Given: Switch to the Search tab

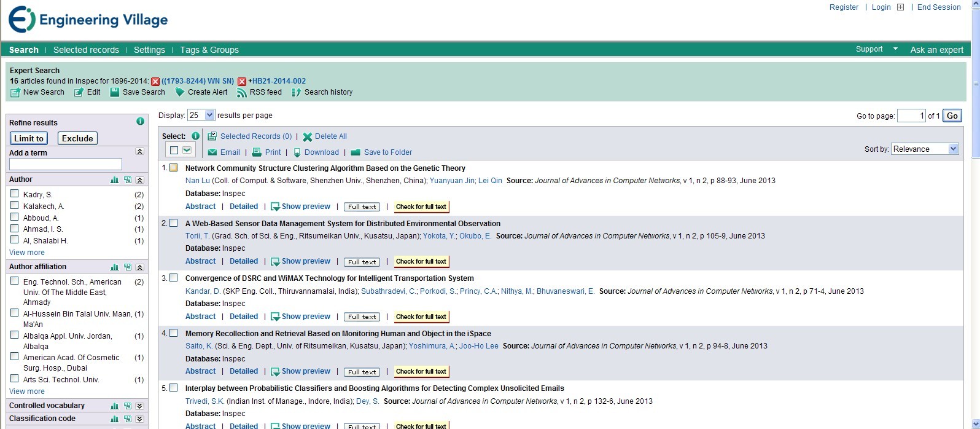Looking at the screenshot, I should point(24,50).
